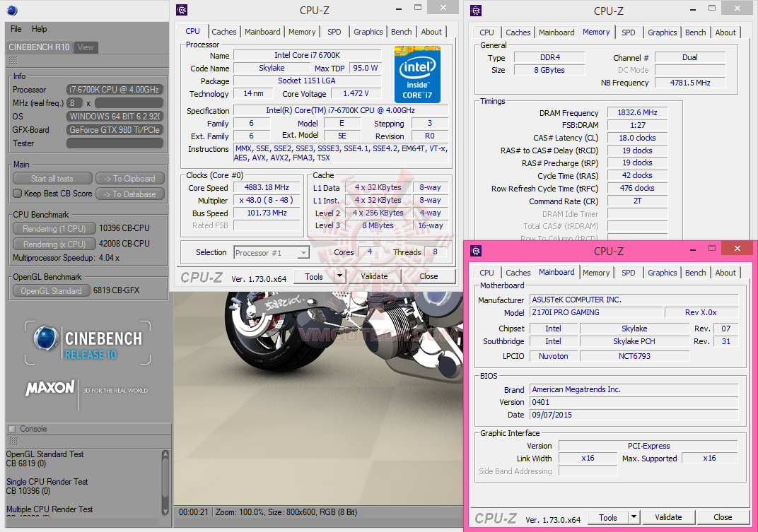Screen dimensions: 758x532
Task: Click Close button at bottom of Mainboard window
Action: coord(723,517)
